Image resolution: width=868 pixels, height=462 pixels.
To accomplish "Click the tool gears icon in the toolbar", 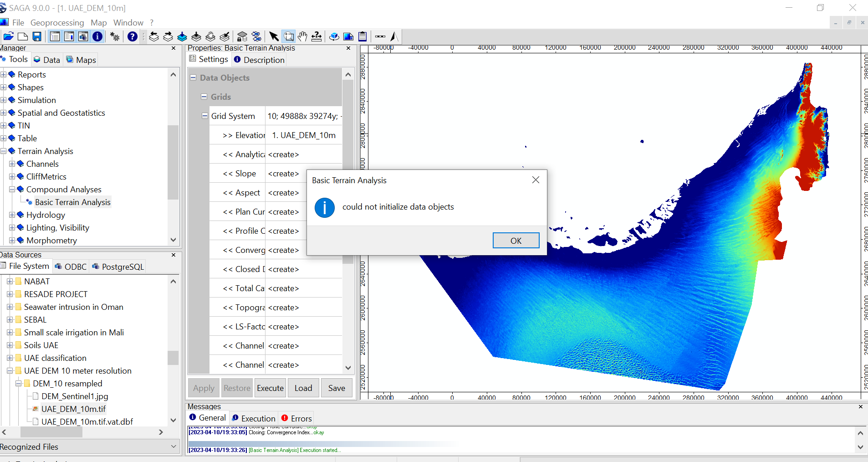I will point(115,36).
